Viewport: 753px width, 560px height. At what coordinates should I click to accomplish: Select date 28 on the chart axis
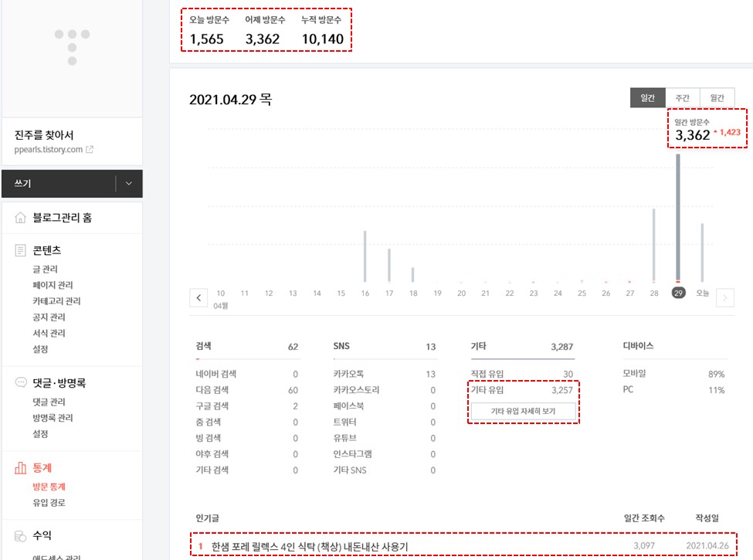point(654,293)
